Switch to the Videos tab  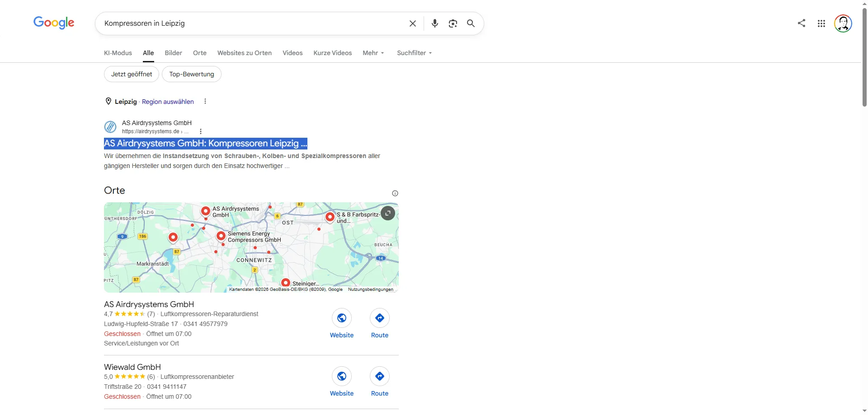292,53
